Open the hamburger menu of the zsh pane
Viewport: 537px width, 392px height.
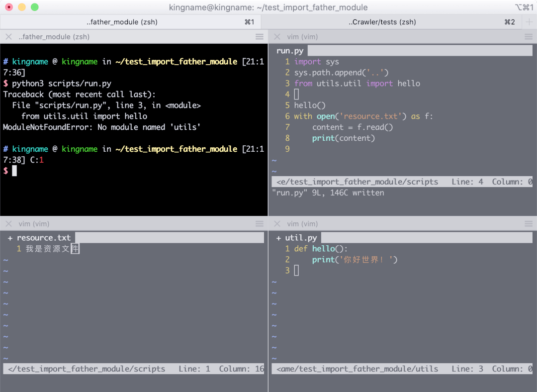[259, 37]
